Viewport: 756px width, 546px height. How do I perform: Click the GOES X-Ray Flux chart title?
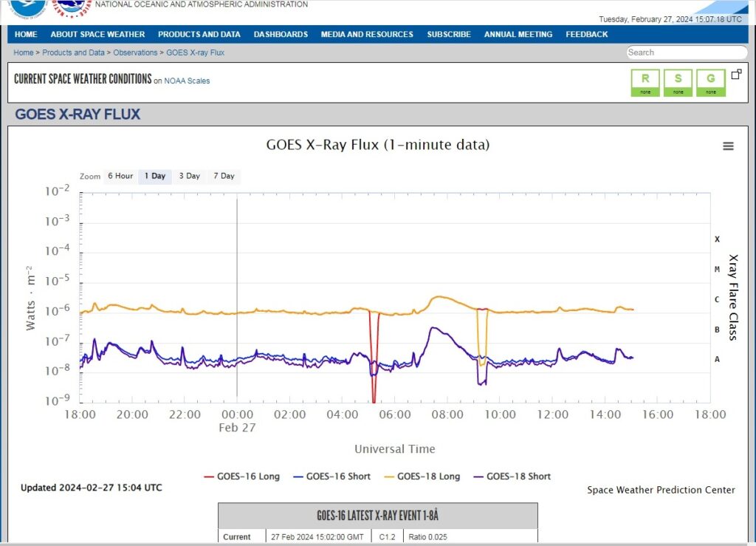[378, 145]
